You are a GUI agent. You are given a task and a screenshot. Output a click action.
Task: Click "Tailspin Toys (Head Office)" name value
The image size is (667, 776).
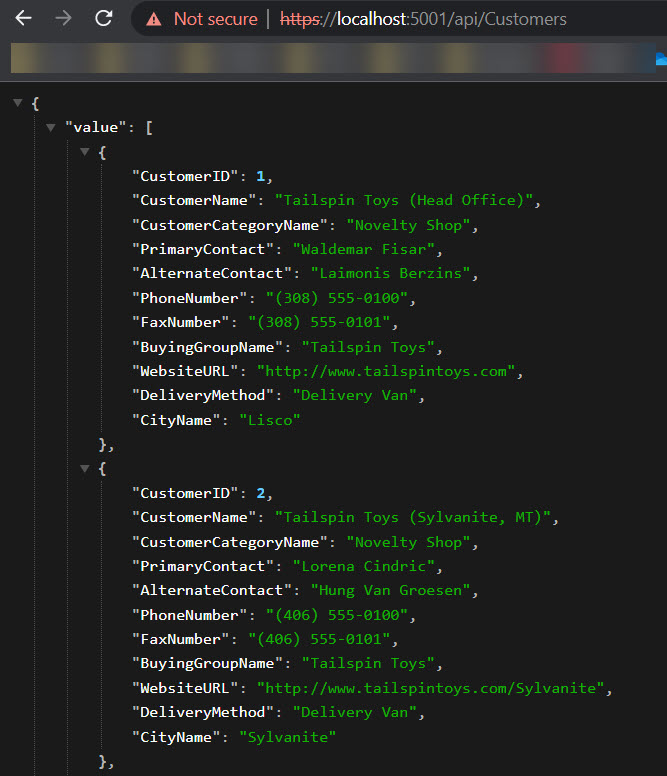pos(404,200)
